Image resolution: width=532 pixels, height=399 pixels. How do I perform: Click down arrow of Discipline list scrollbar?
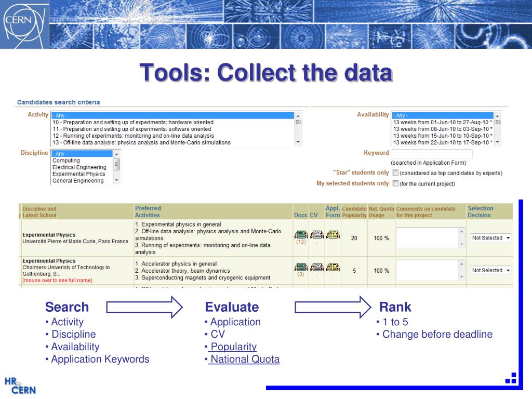point(116,180)
